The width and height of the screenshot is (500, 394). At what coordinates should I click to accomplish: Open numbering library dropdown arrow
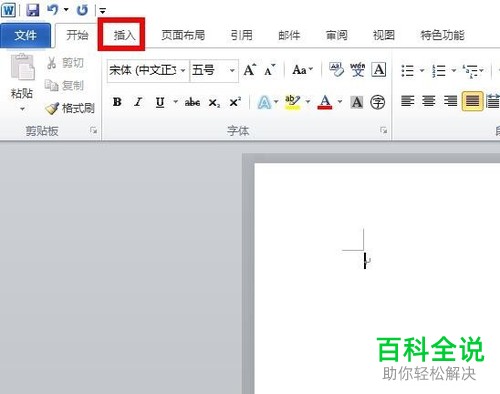453,70
